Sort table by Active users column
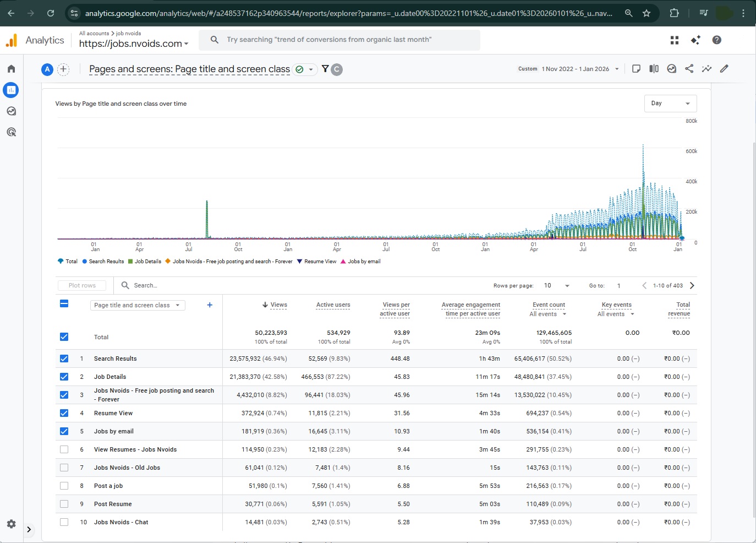This screenshot has width=756, height=543. [x=333, y=305]
